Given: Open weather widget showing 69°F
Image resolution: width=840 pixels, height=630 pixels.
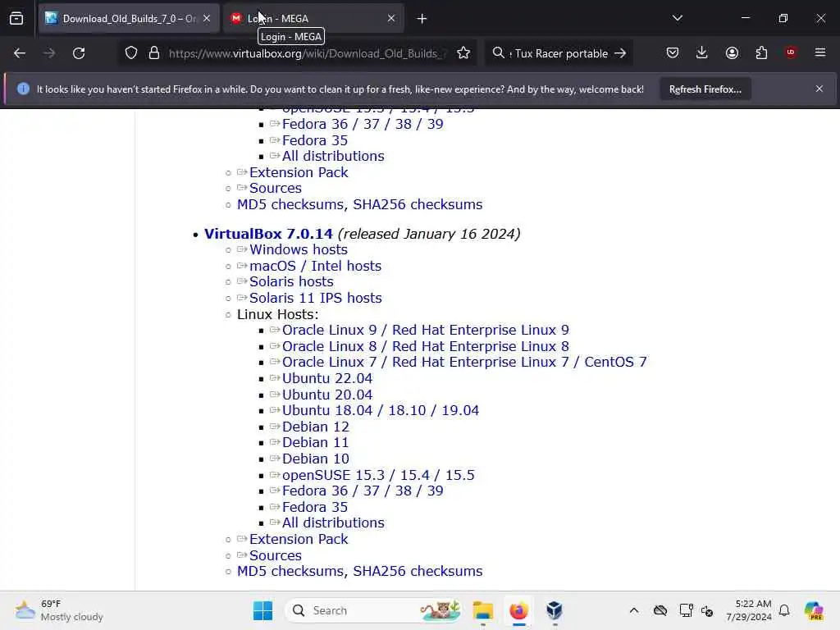Looking at the screenshot, I should click(59, 610).
